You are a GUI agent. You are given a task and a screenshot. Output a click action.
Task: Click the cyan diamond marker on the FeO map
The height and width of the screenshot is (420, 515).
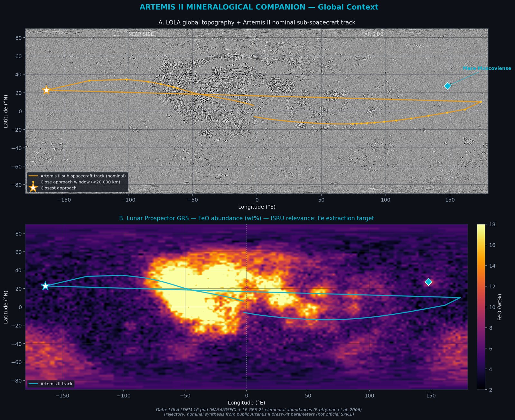pyautogui.click(x=428, y=282)
